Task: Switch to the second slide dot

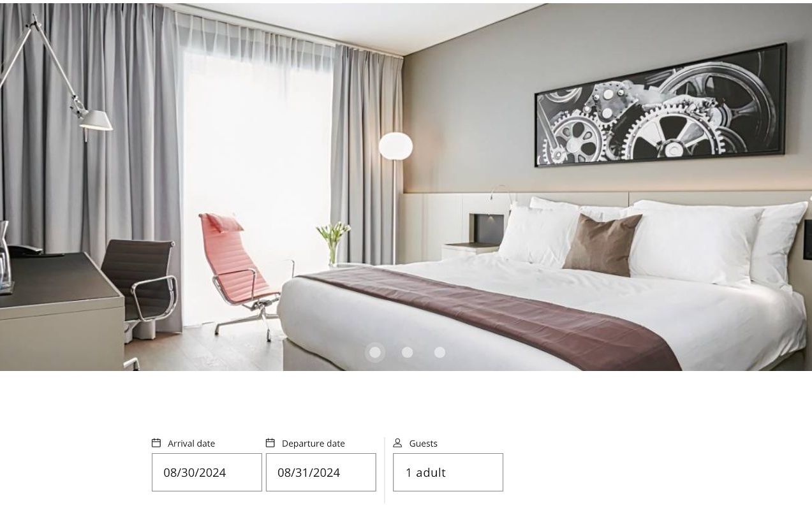Action: coord(408,352)
